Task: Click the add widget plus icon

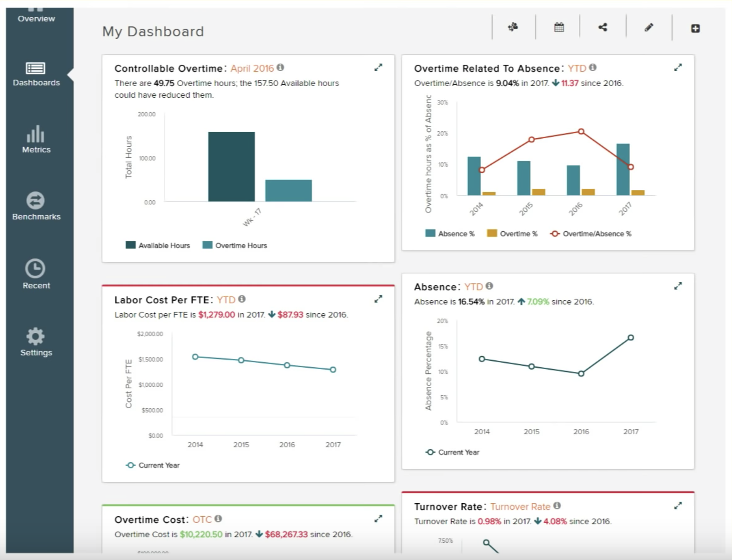Action: 695,28
